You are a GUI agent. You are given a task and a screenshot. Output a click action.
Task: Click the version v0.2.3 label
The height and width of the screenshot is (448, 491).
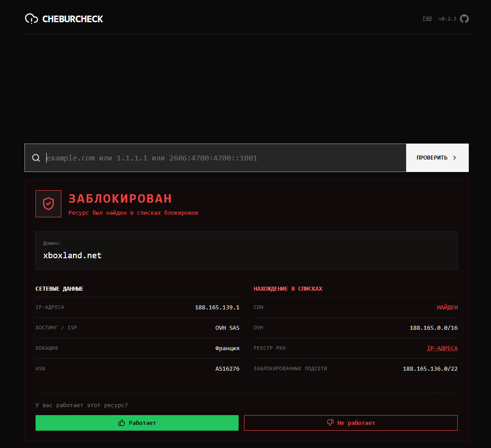coord(447,19)
